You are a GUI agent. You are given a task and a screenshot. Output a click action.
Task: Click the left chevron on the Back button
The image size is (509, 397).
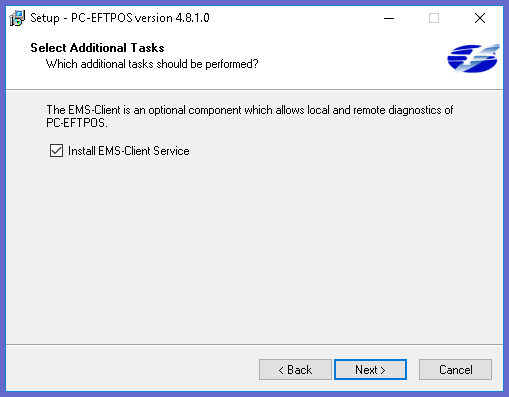(281, 370)
